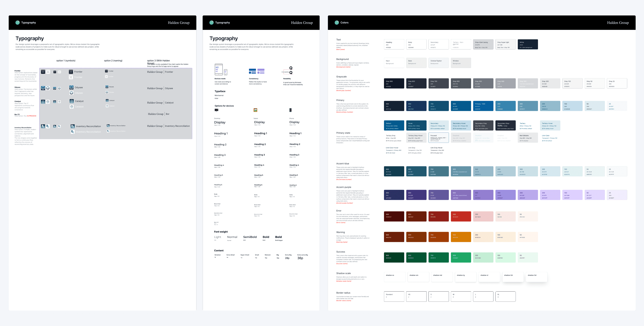Select the shadow-2xl sample card
Viewport: 644px width, 326px height.
[x=513, y=277]
